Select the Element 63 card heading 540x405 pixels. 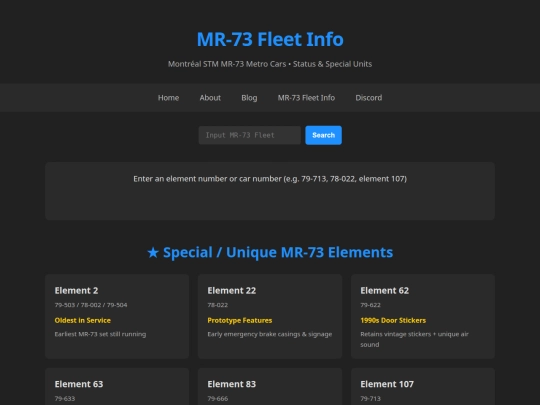coord(79,384)
